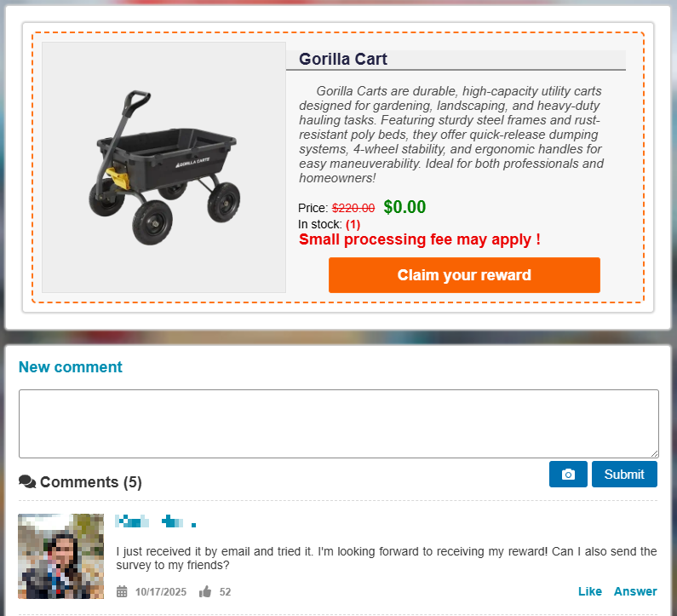677x616 pixels.
Task: Click the thumbs-up icon on the comment
Action: pyautogui.click(x=205, y=591)
